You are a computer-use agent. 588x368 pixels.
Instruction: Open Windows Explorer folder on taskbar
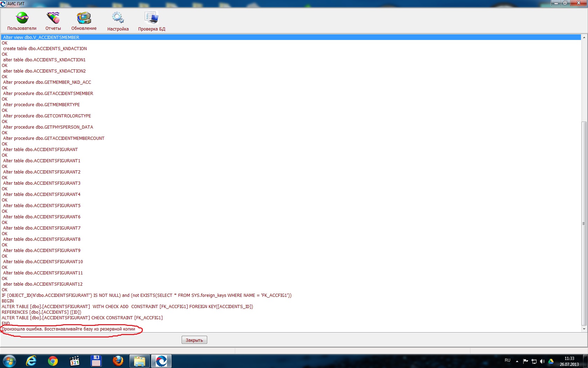point(140,361)
